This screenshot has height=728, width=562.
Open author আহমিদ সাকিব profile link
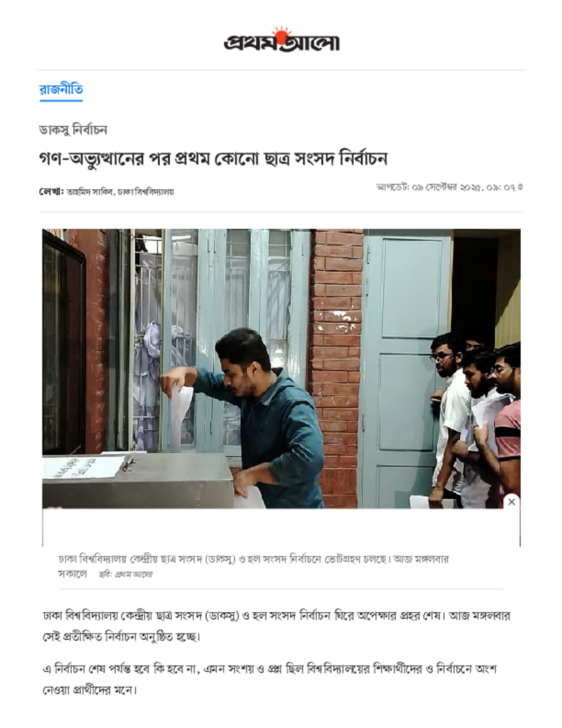(x=90, y=191)
